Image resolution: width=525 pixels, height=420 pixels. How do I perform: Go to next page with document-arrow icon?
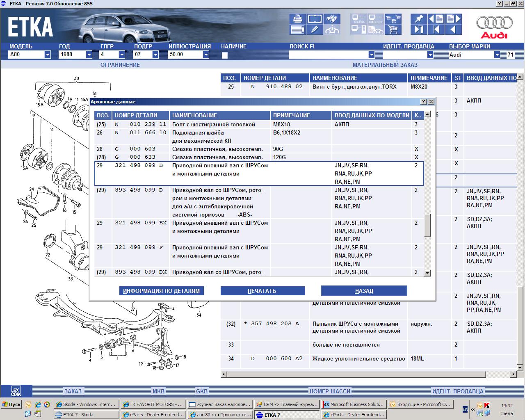pos(453,19)
